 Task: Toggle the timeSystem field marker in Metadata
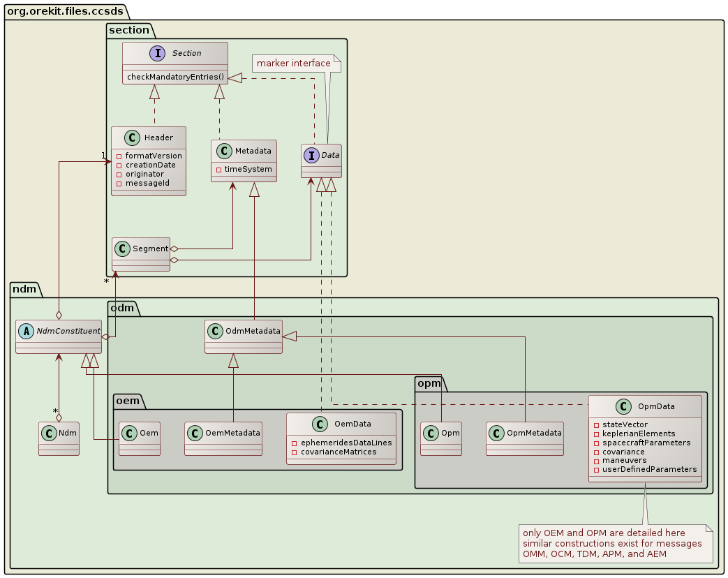218,170
